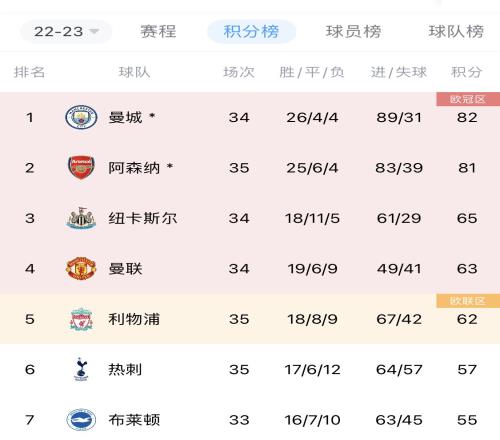
Task: Click the 利物浦 team name
Action: 134,319
